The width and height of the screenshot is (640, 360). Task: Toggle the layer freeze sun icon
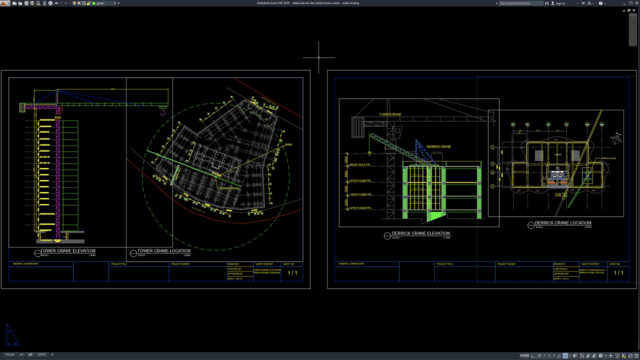(x=79, y=3)
